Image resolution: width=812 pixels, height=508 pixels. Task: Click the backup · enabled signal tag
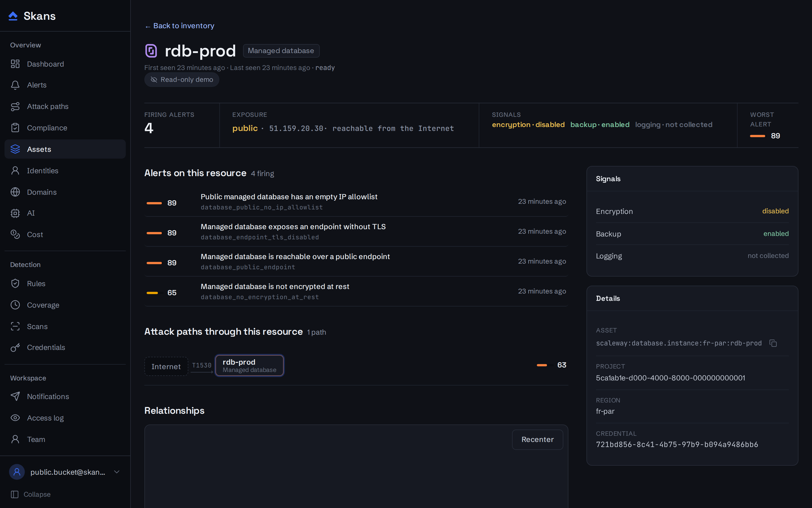click(x=600, y=125)
